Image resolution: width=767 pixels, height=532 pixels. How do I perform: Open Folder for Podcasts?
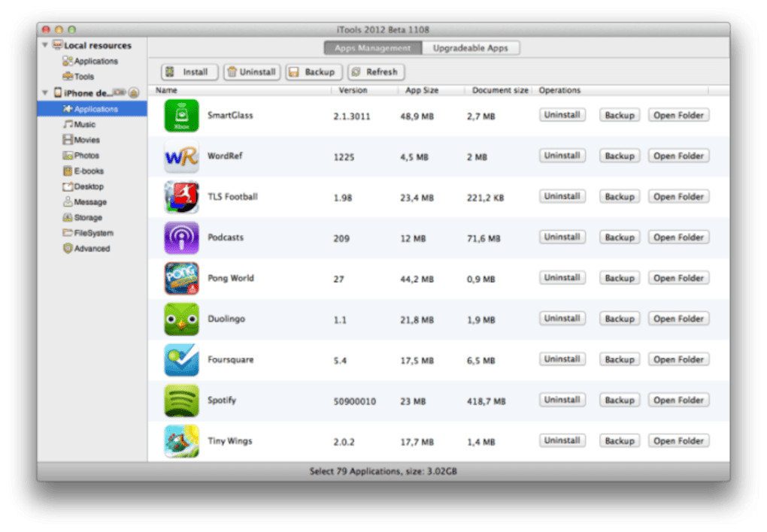point(678,237)
